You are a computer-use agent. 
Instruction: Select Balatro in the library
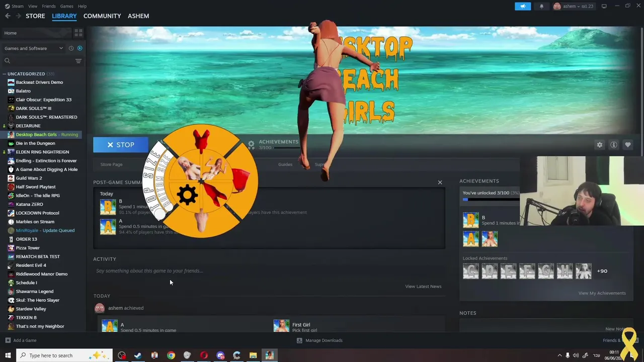[23, 91]
